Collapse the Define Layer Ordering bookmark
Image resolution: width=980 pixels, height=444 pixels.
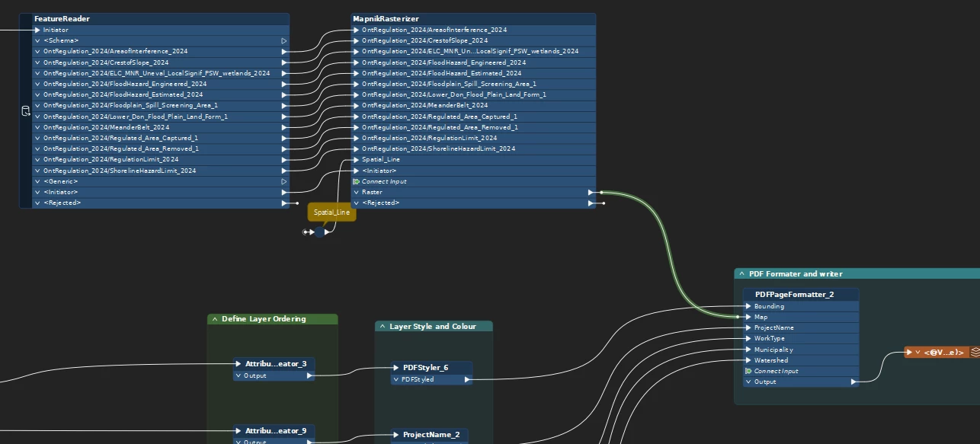[x=214, y=319]
